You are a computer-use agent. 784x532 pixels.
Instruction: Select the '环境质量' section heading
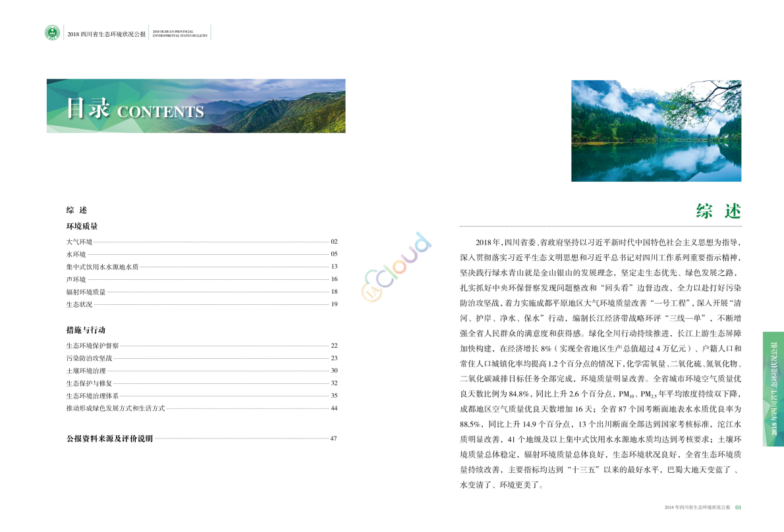click(82, 226)
